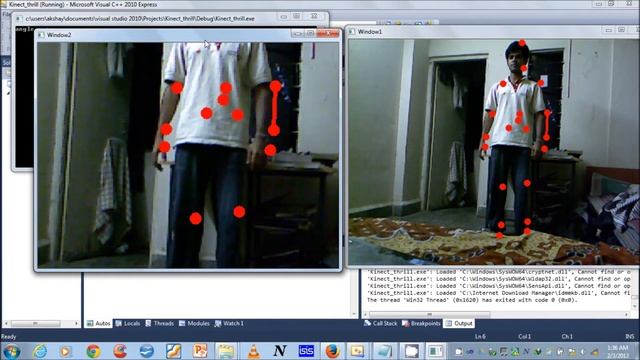Screen dimensions: 640x360
Task: Click output line mentioning cryptnet.dll
Action: point(499,272)
